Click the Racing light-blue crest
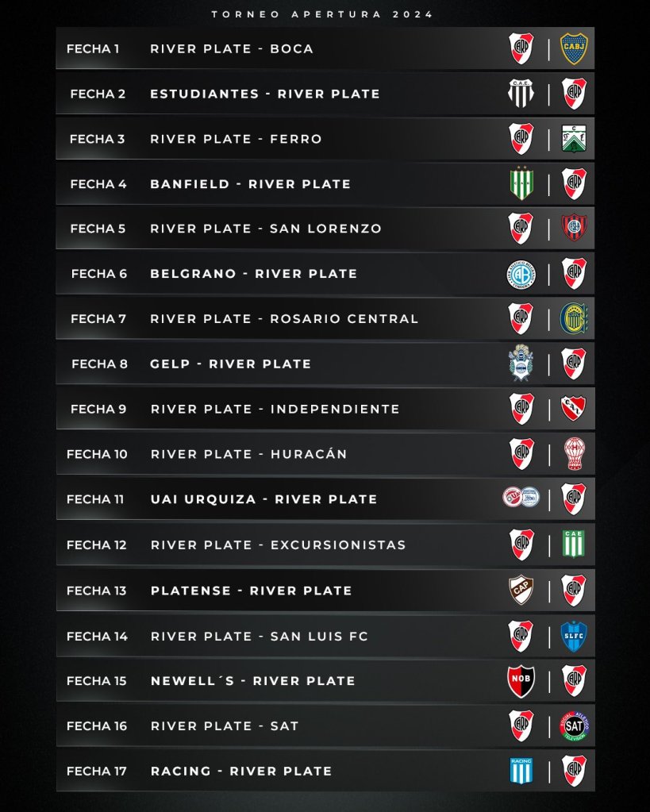650x812 pixels. (x=521, y=771)
